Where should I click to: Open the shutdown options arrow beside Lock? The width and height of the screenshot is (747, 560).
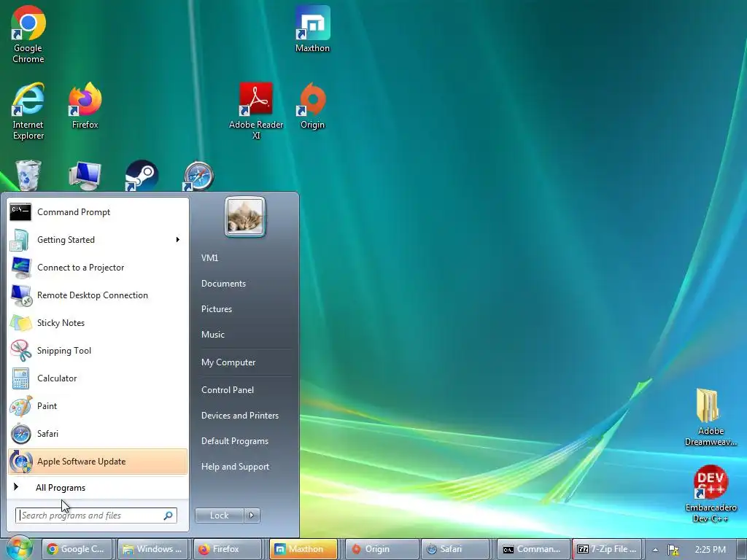tap(252, 516)
